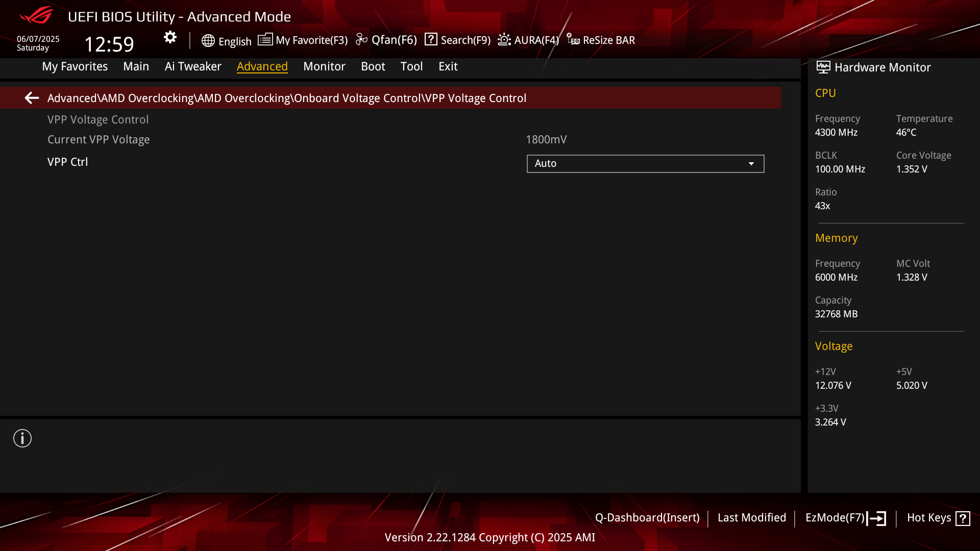
Task: Click the Qfan fan icon
Action: point(361,39)
